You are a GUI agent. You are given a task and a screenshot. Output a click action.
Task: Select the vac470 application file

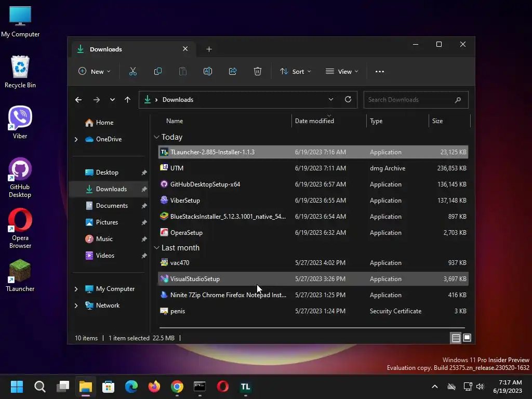(313, 263)
